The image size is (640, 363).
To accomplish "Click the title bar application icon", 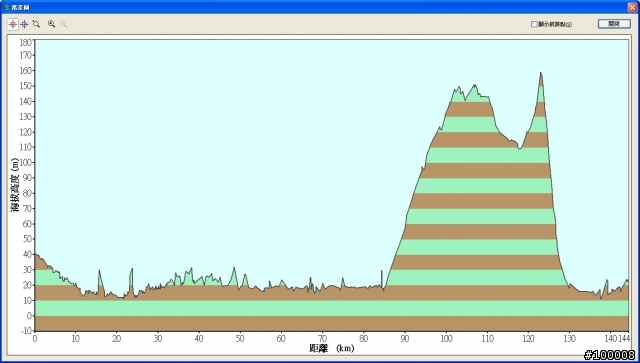I will pos(6,7).
